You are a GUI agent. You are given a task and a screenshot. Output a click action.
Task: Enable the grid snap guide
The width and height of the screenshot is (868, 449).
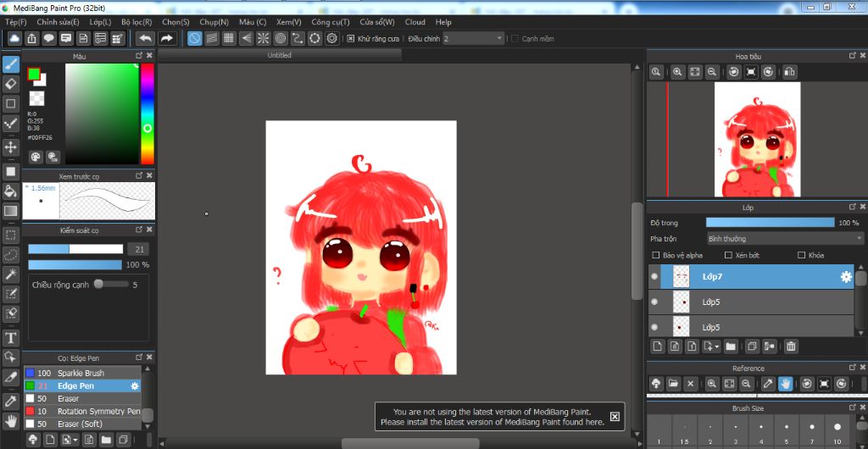[x=229, y=38]
